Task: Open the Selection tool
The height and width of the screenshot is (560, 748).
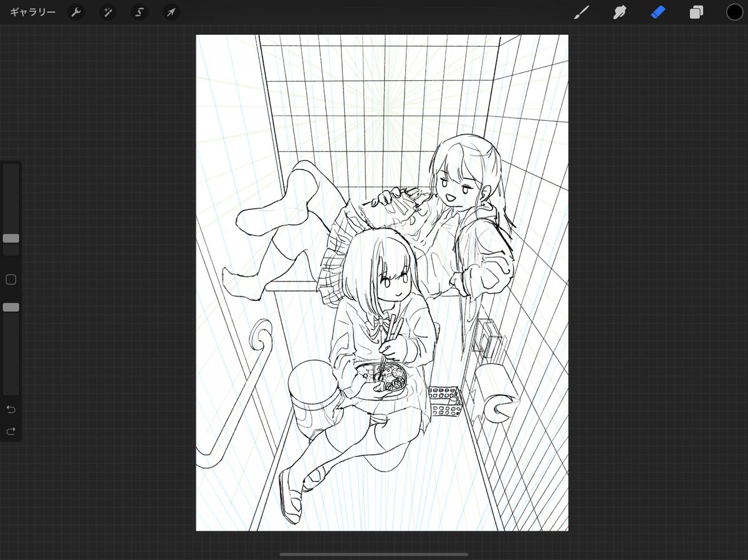Action: pyautogui.click(x=140, y=12)
